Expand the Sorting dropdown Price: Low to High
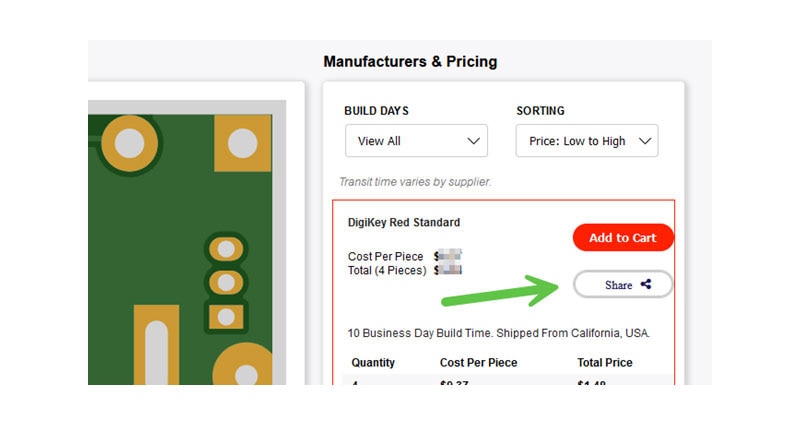Image resolution: width=800 pixels, height=425 pixels. click(587, 141)
